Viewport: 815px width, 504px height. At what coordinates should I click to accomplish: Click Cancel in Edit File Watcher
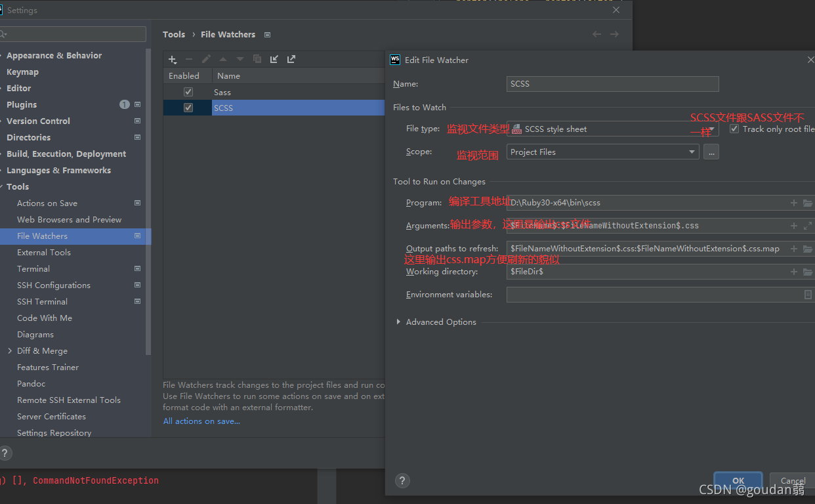[793, 480]
